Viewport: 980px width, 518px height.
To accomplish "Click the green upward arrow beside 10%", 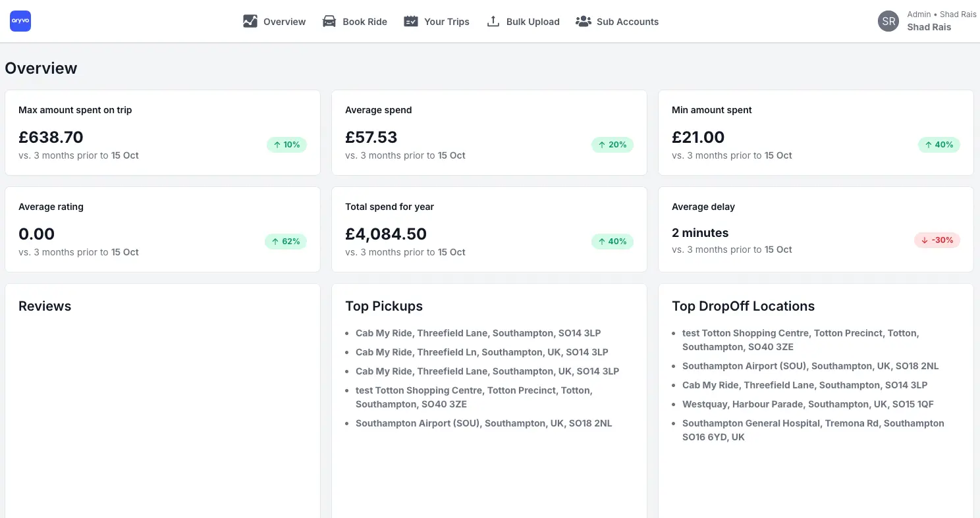I will tap(277, 145).
